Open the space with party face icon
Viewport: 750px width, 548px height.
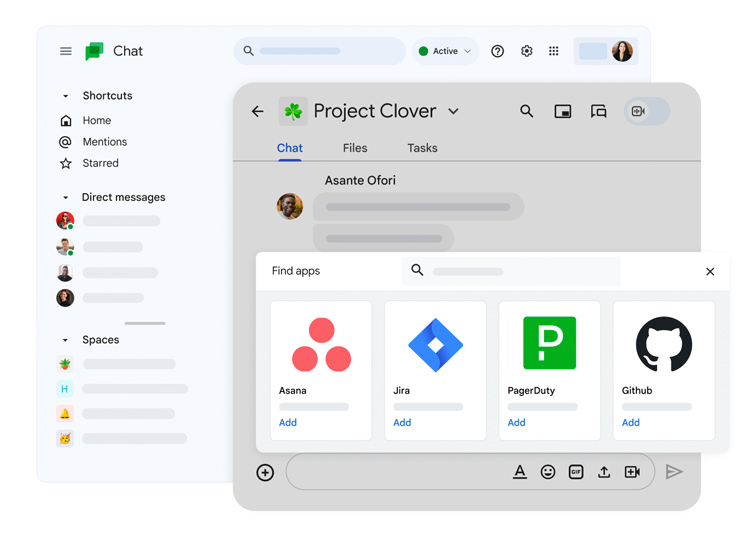tap(121, 438)
